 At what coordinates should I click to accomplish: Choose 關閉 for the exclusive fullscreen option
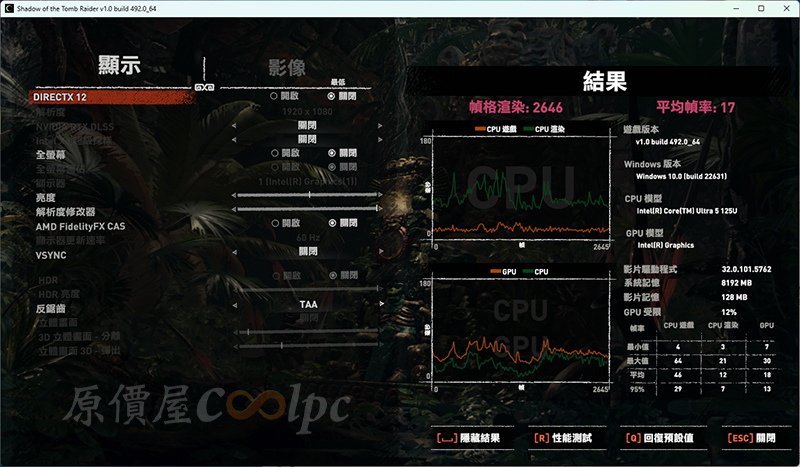point(343,167)
